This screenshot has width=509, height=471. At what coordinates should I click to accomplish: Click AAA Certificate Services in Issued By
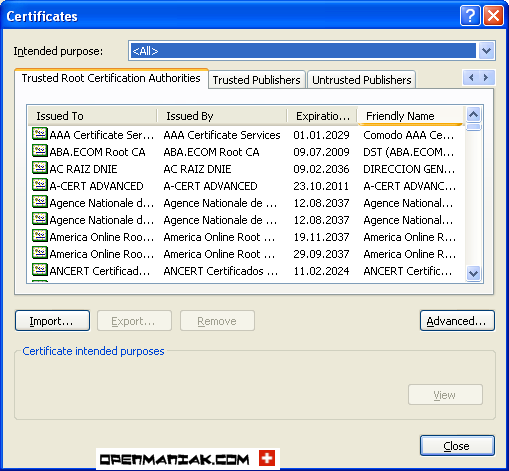coord(222,135)
